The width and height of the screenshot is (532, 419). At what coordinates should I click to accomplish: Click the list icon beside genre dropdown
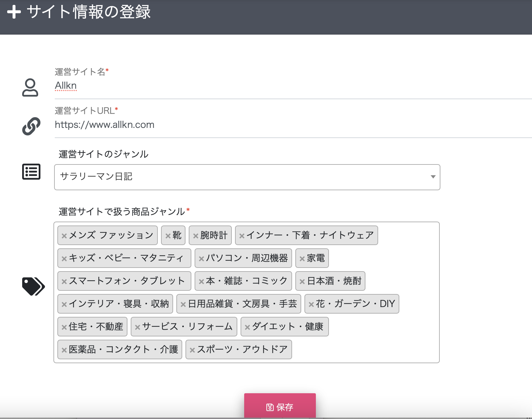31,172
